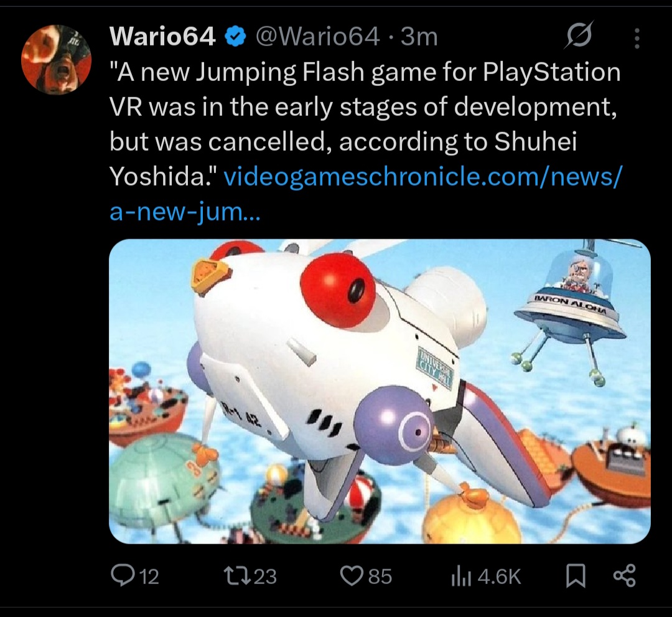Click the share post icon
The width and height of the screenshot is (672, 617).
point(625,576)
